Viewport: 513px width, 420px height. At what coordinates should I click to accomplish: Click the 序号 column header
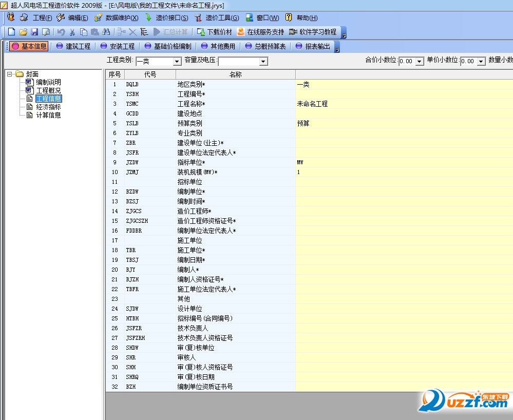pos(115,74)
